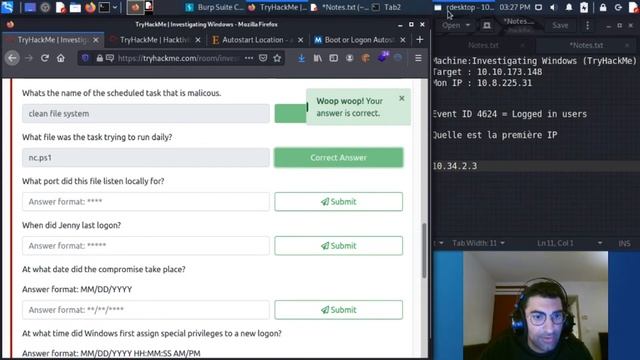Toggle the Firefox sidebar

coord(333,58)
